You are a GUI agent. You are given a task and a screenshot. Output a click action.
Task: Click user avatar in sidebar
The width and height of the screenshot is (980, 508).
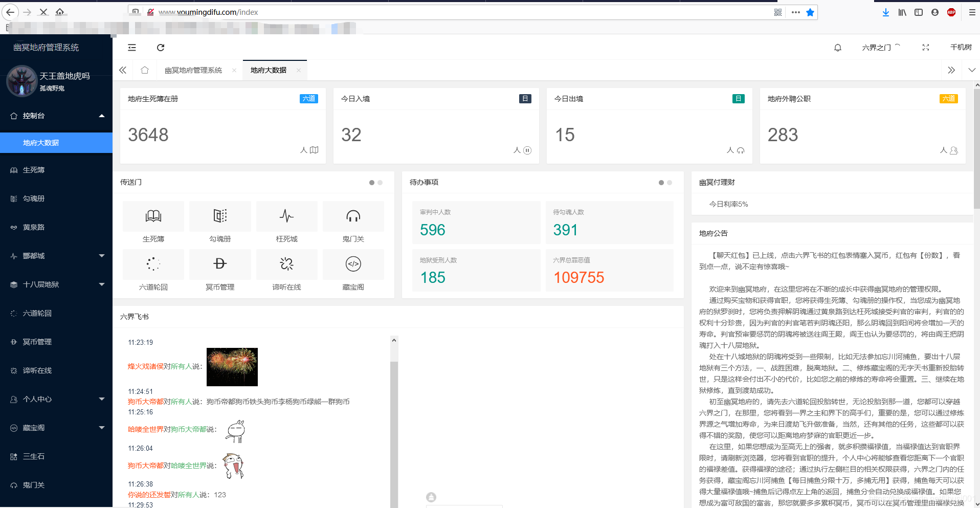point(21,81)
